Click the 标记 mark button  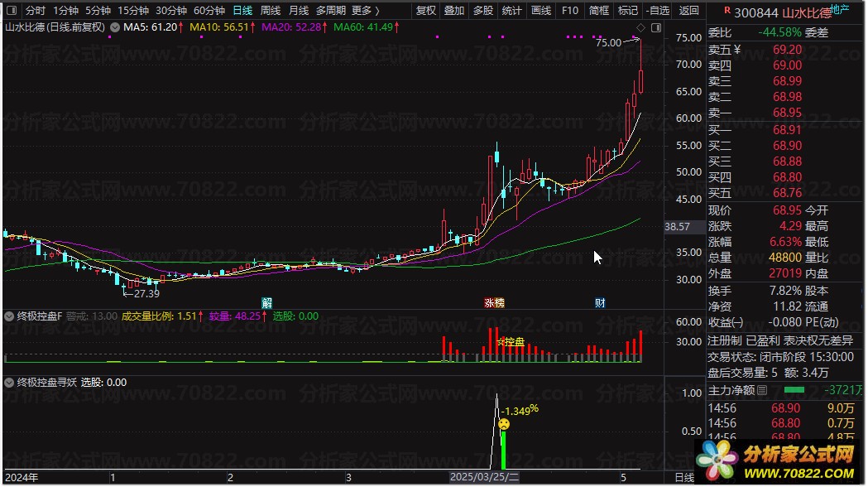coord(628,11)
